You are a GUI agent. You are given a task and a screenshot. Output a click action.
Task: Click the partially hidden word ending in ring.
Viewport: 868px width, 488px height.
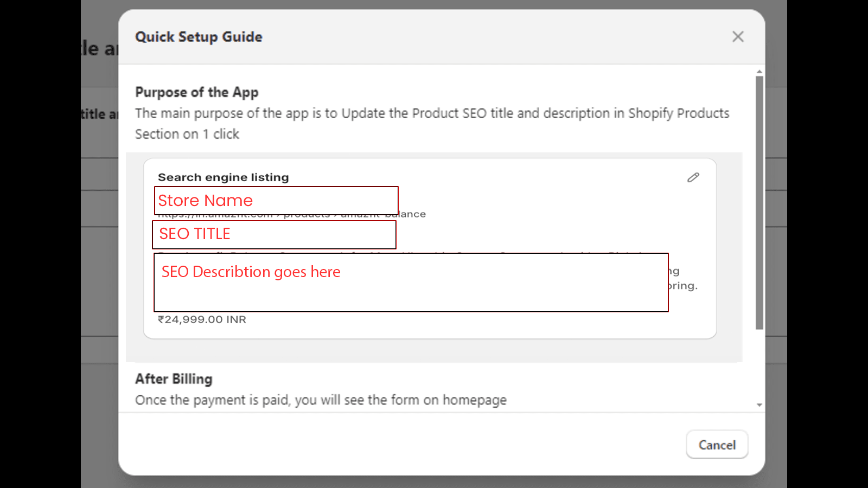(684, 286)
